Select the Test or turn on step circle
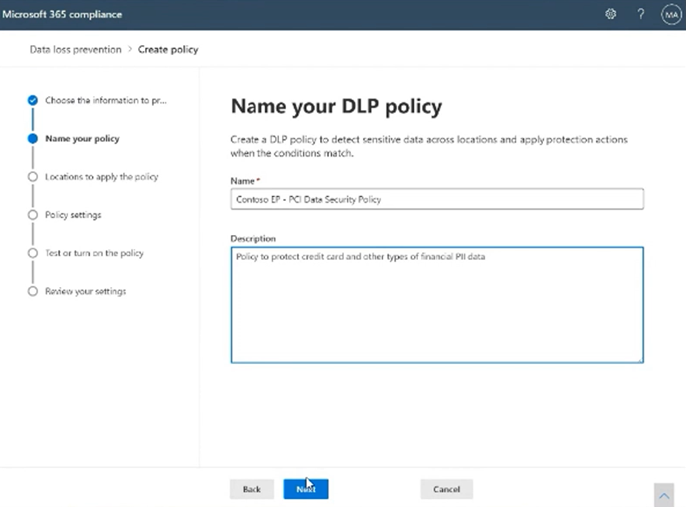The width and height of the screenshot is (686, 507). 32,253
